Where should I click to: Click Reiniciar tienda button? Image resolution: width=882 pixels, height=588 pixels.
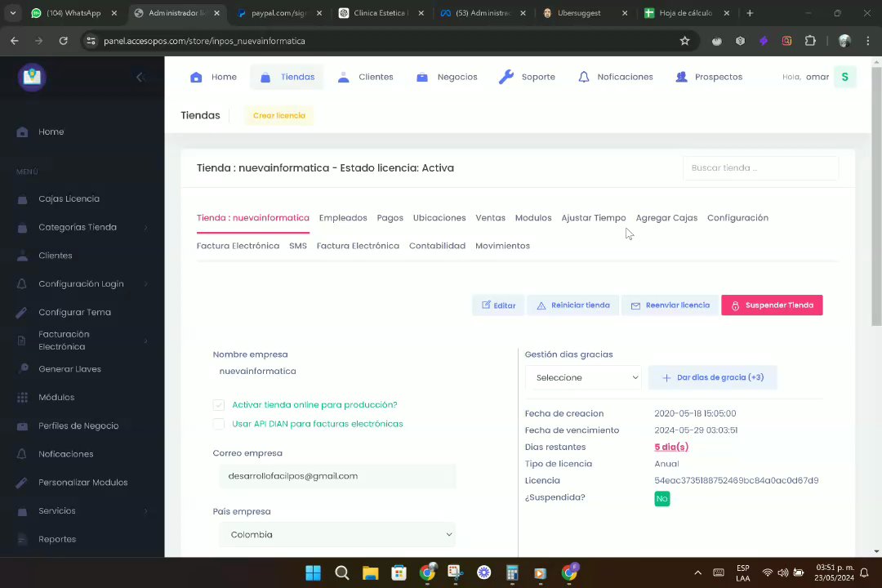click(573, 305)
